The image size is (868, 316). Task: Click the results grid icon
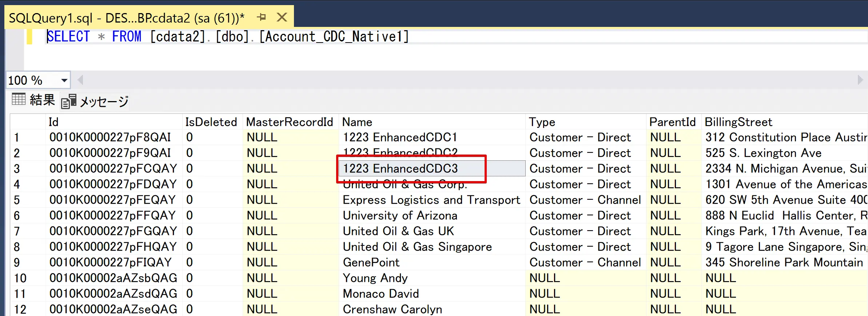[19, 99]
